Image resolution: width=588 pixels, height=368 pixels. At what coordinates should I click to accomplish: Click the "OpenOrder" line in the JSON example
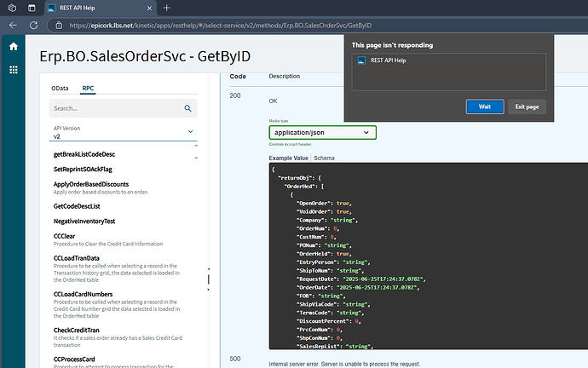tap(325, 203)
